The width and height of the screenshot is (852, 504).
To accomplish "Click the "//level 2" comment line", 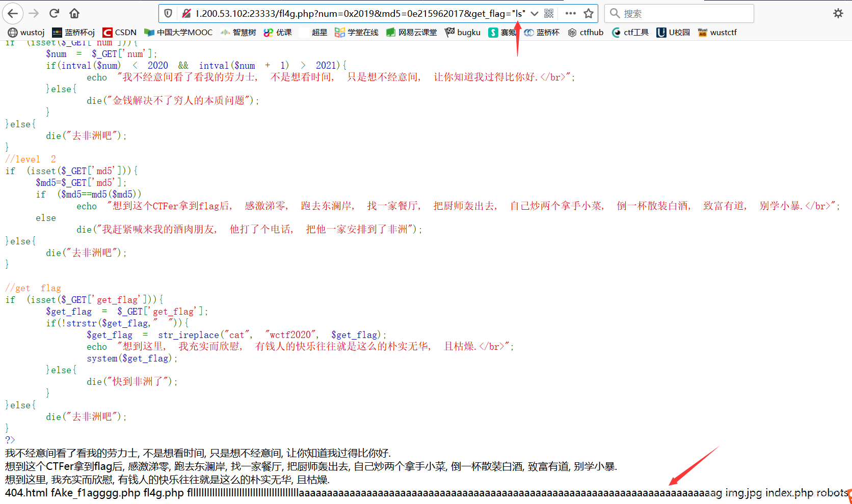I will [31, 159].
